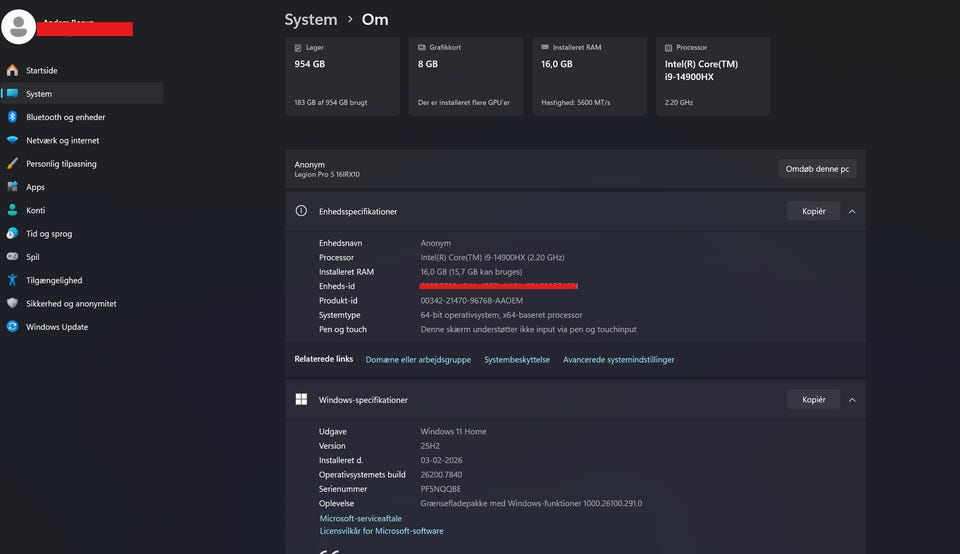Select the System monitor icon in sidebar
Viewport: 960px width, 554px height.
(12, 94)
